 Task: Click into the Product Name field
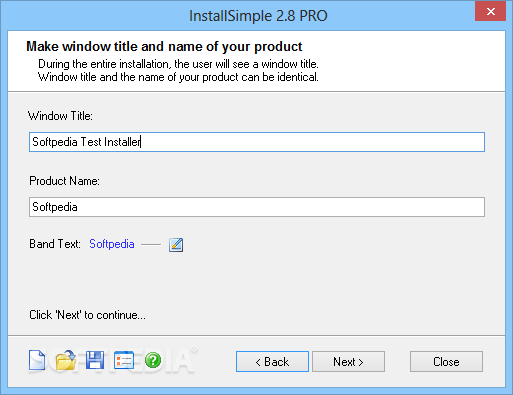(x=257, y=207)
